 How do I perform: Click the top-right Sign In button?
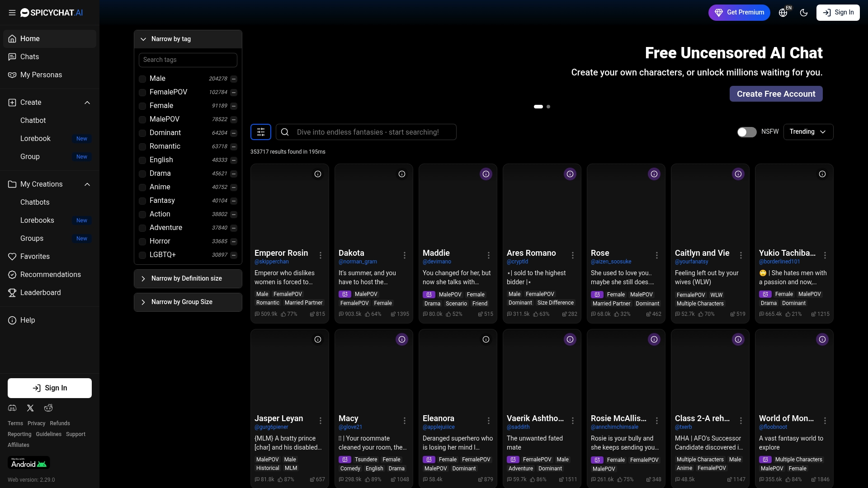point(838,13)
